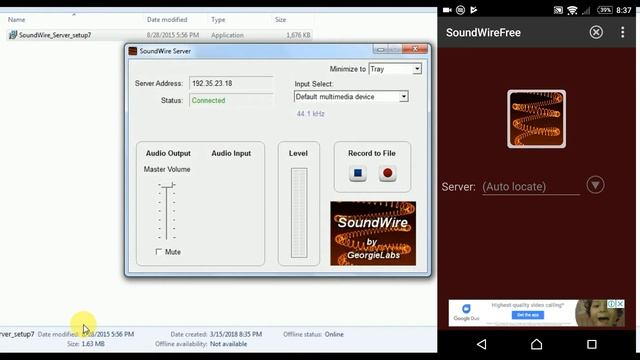Minimize the SoundWire Server window
The height and width of the screenshot is (360, 640).
380,49
